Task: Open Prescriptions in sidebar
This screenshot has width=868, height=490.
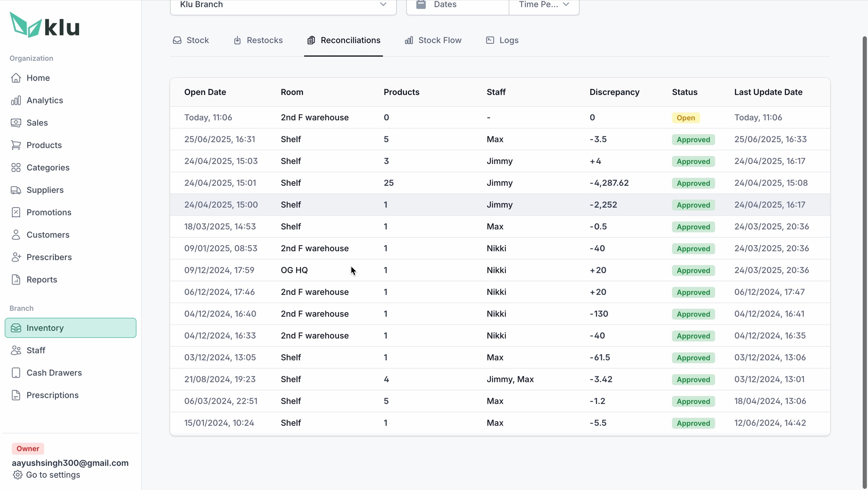Action: [x=71, y=395]
